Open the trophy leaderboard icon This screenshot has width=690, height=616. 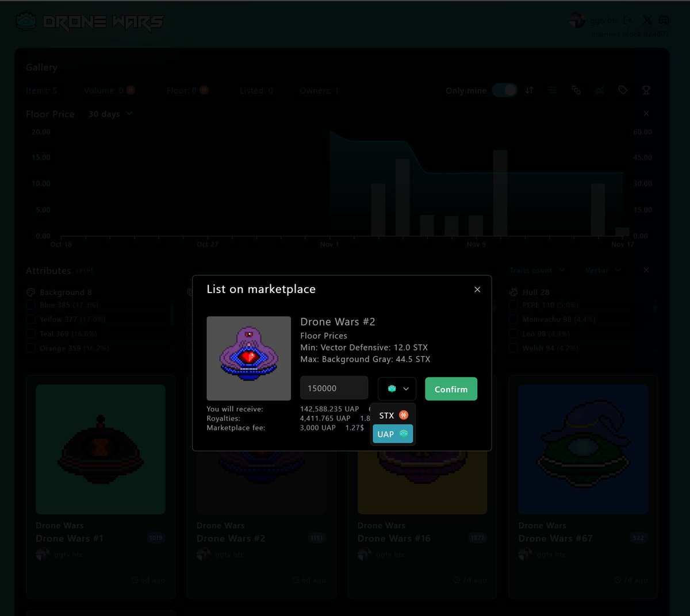(x=646, y=90)
